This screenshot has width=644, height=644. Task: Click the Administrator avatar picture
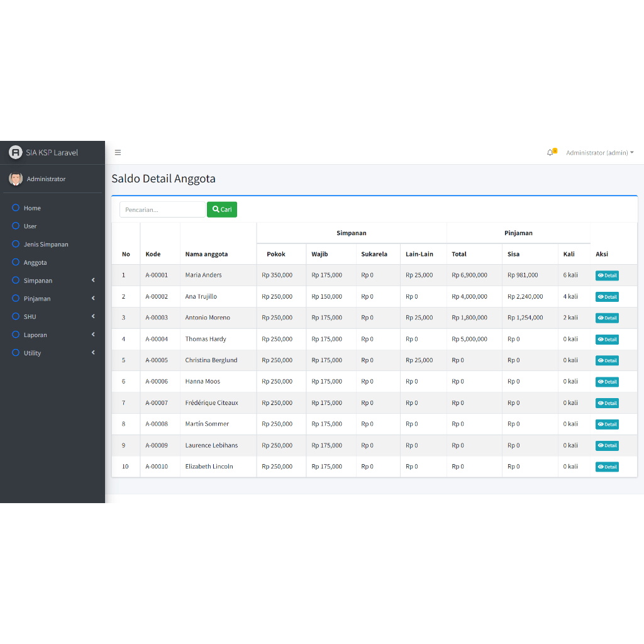[16, 179]
